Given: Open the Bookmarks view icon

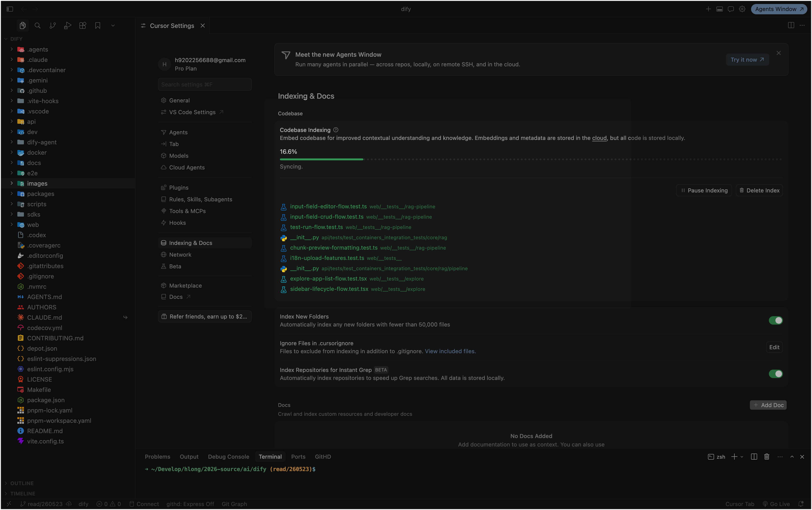Looking at the screenshot, I should point(98,26).
